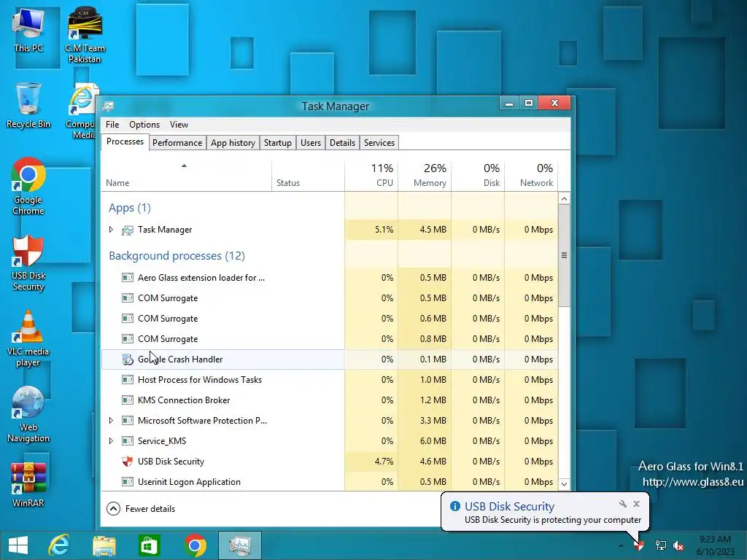Click the Task Manager title bar icon
Viewport: 747px width, 560px height.
point(108,106)
